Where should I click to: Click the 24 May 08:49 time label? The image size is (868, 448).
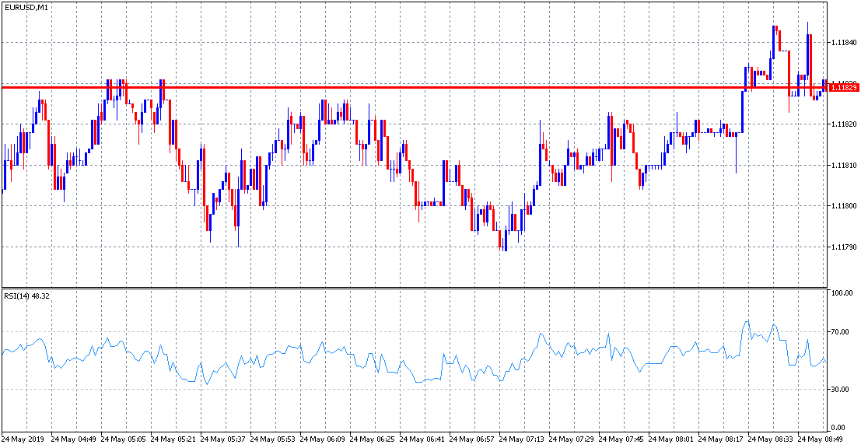[x=822, y=439]
